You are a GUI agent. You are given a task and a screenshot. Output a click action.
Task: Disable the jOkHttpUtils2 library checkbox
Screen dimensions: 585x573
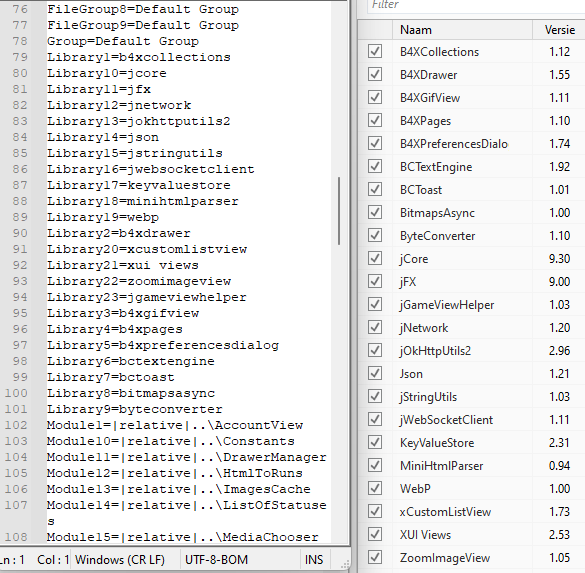point(375,350)
